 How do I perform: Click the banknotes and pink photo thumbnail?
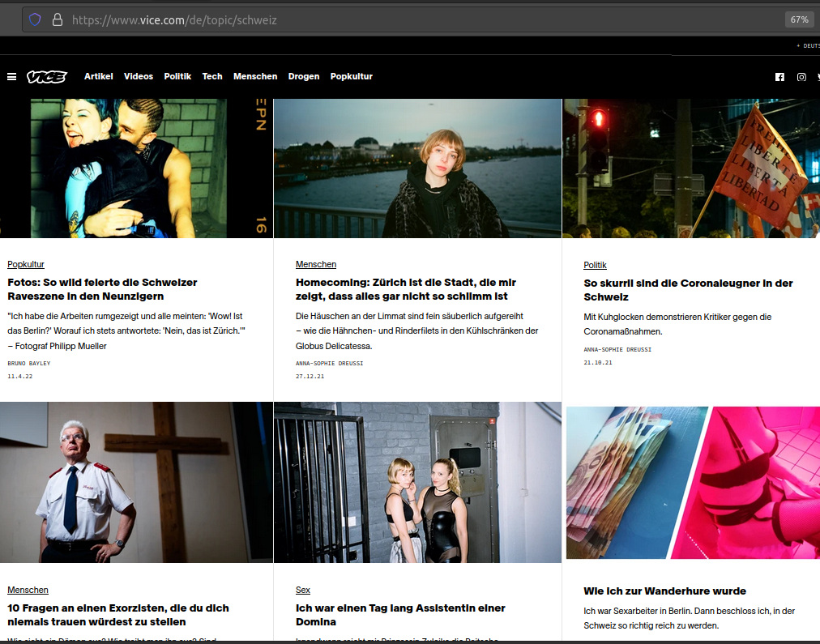tap(693, 483)
